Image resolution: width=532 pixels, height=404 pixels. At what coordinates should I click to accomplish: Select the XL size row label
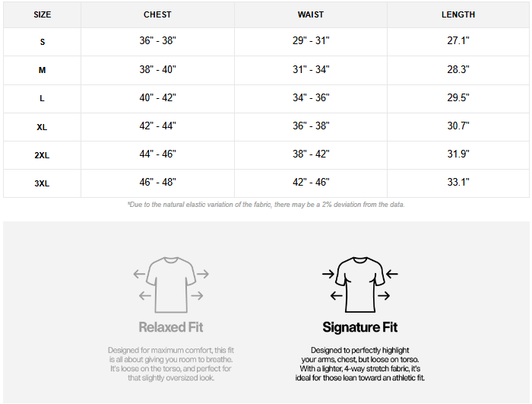pyautogui.click(x=43, y=126)
